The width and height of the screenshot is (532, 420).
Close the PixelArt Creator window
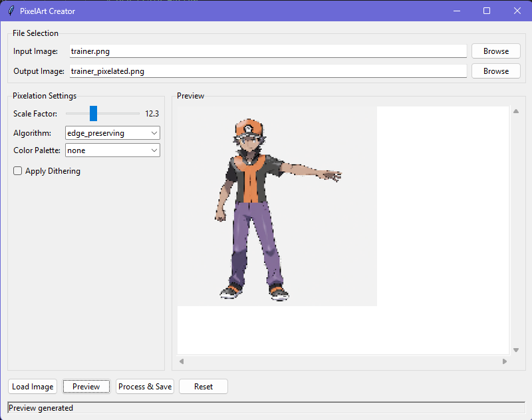coord(517,11)
